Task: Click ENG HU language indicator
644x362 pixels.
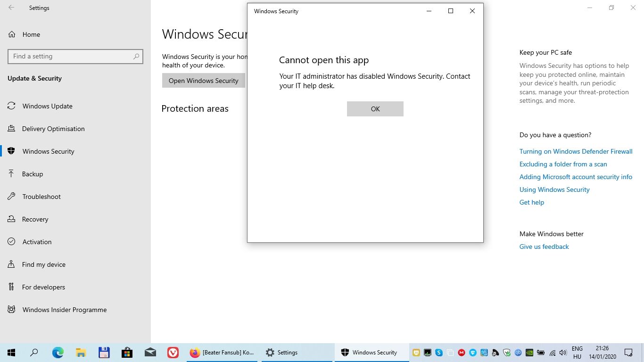Action: click(577, 353)
